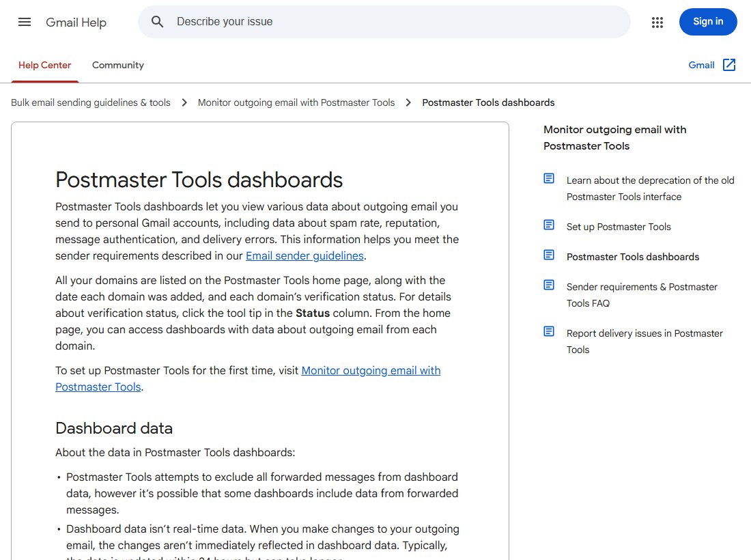Click the article icon beside 'Sender requirements & Postmaster'
Screen dimensions: 751x560
click(x=549, y=285)
